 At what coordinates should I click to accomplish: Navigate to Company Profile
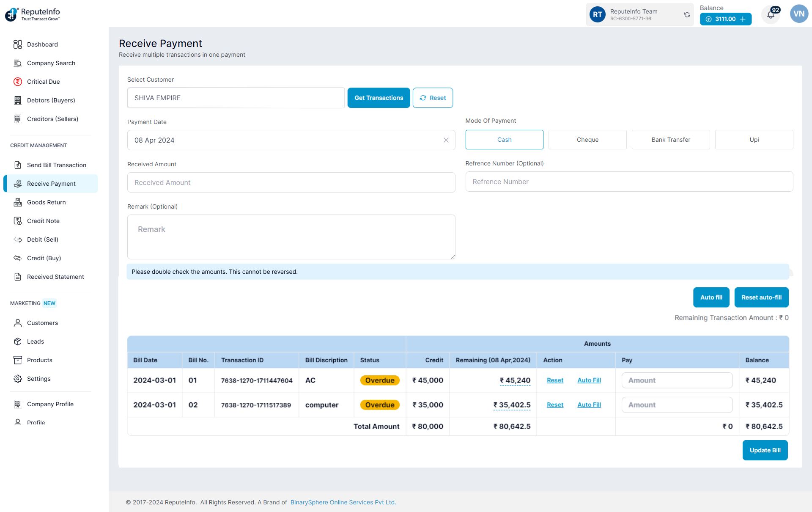pyautogui.click(x=50, y=404)
